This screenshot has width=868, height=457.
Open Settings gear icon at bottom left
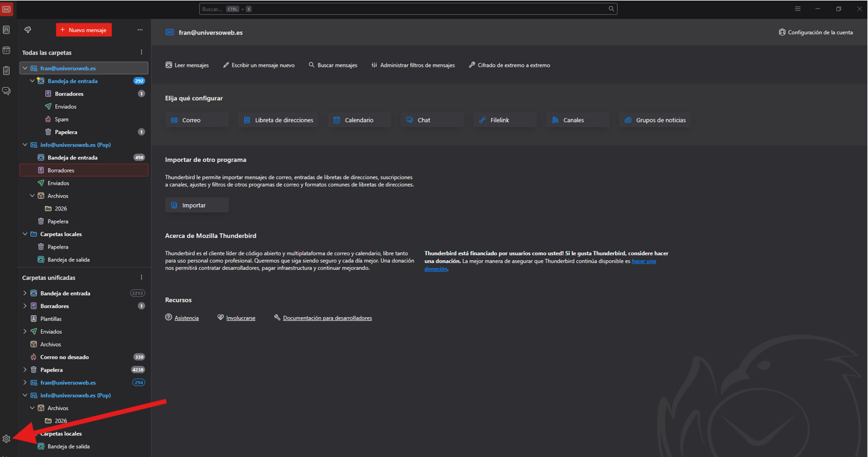click(x=6, y=439)
